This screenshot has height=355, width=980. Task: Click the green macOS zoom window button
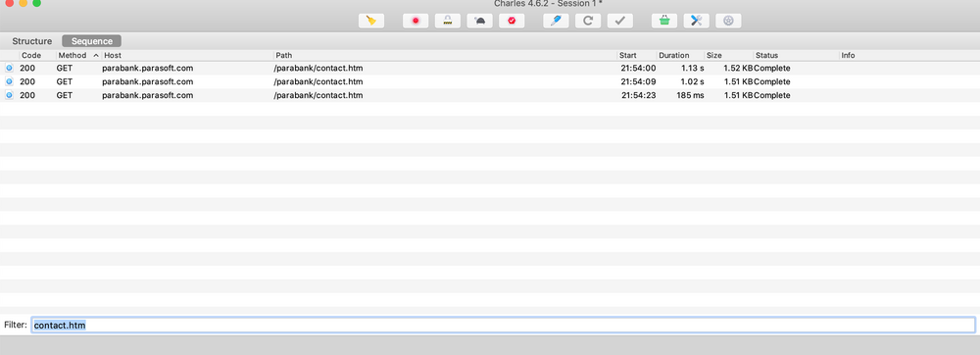[37, 3]
